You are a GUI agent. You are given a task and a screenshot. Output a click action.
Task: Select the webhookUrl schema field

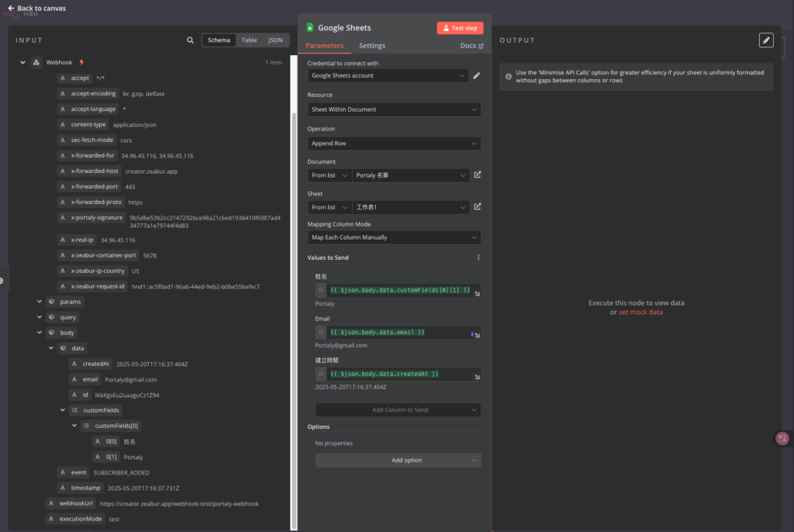click(x=71, y=503)
